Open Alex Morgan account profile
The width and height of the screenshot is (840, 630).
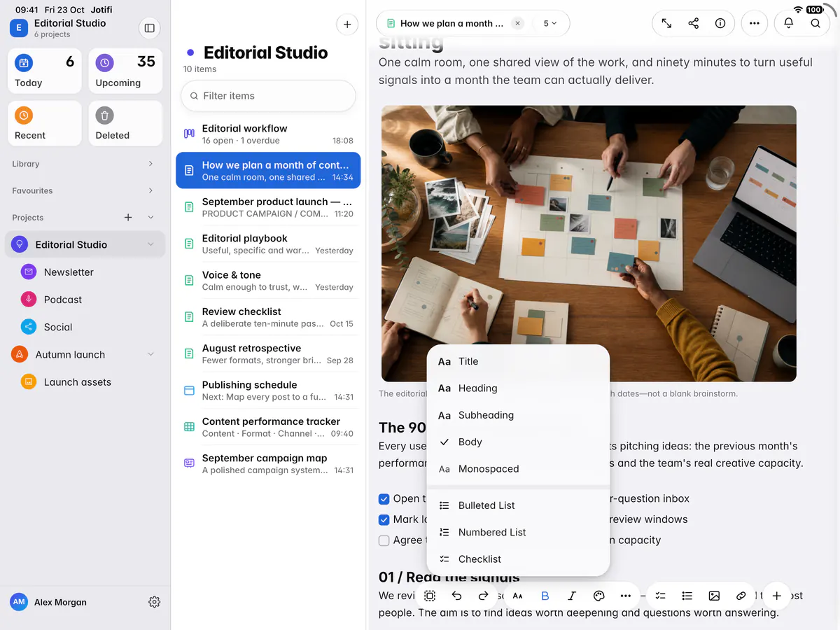pos(49,602)
